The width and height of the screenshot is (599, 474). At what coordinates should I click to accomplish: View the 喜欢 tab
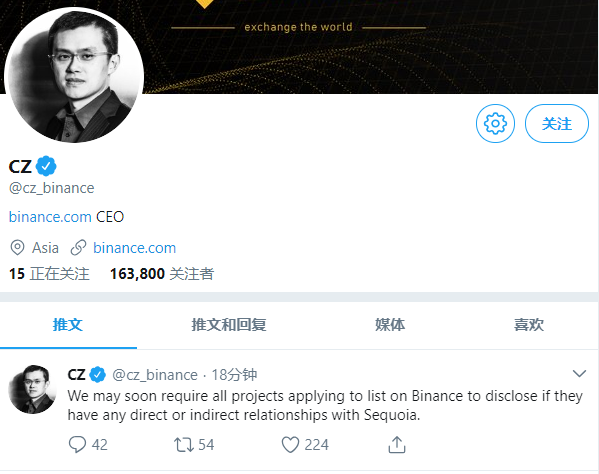pos(529,325)
